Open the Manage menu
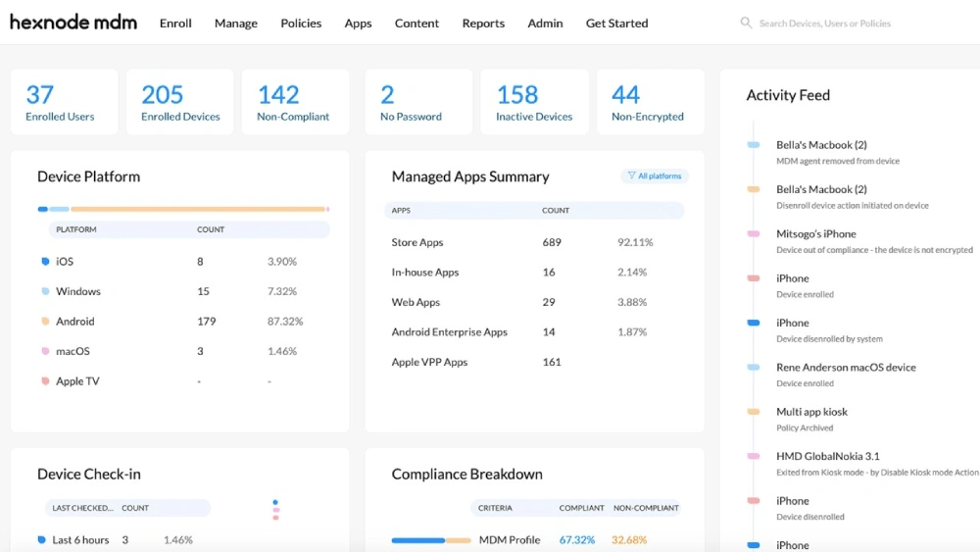 click(235, 24)
